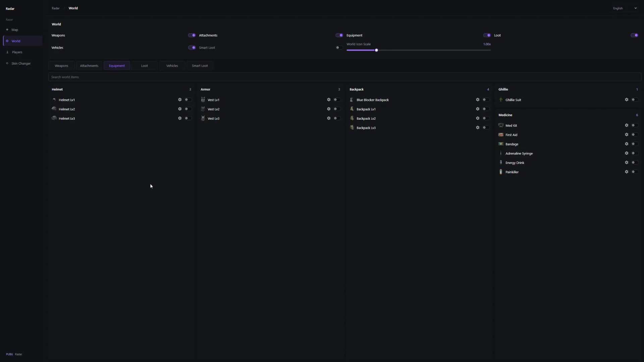Screen dimensions: 644x362
Task: Turn off the Vehicles toggle
Action: [192, 48]
